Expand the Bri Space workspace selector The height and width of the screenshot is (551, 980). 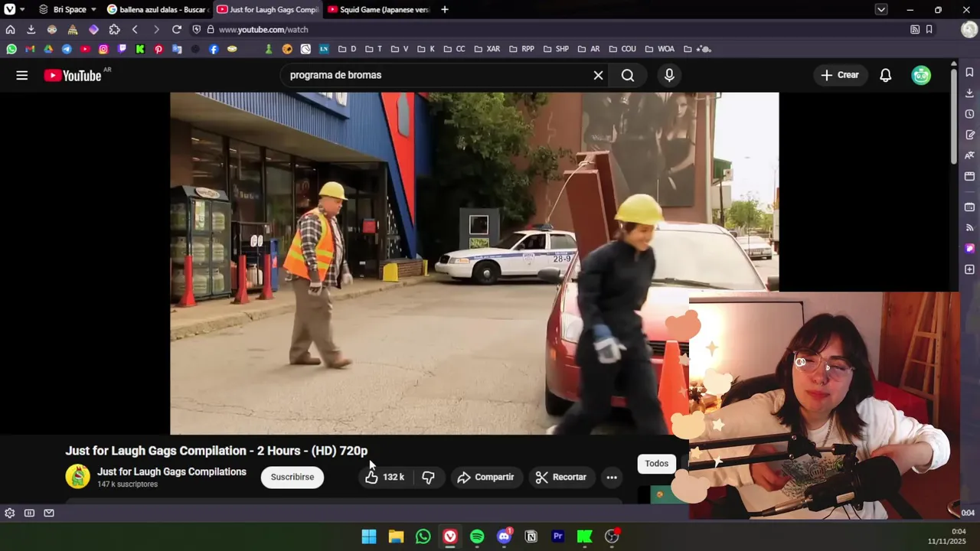(67, 9)
